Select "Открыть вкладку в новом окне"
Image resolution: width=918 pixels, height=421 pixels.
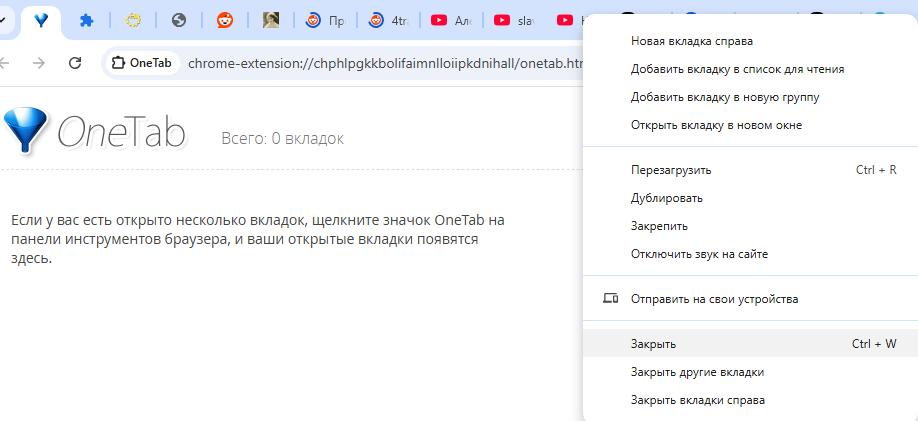click(751, 125)
